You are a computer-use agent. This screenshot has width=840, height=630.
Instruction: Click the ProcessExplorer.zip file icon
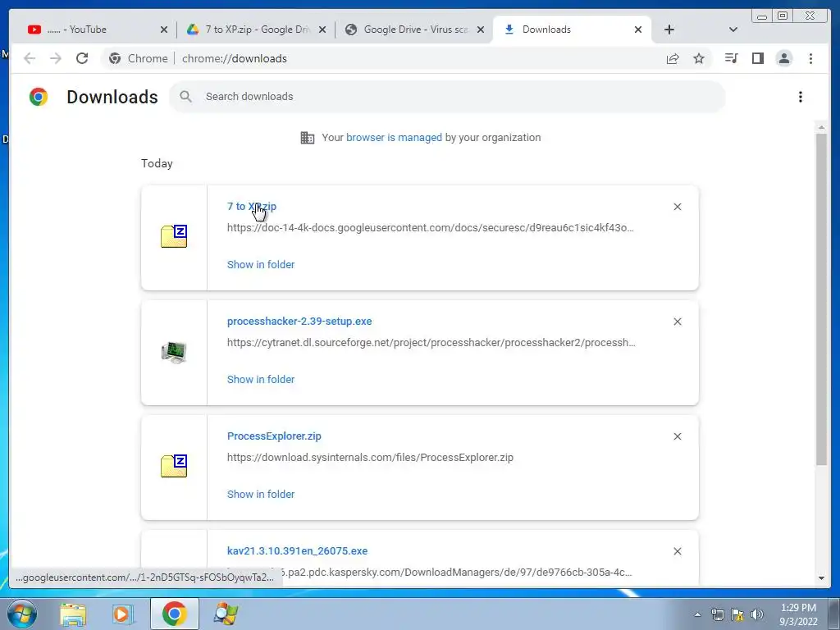[x=174, y=466]
